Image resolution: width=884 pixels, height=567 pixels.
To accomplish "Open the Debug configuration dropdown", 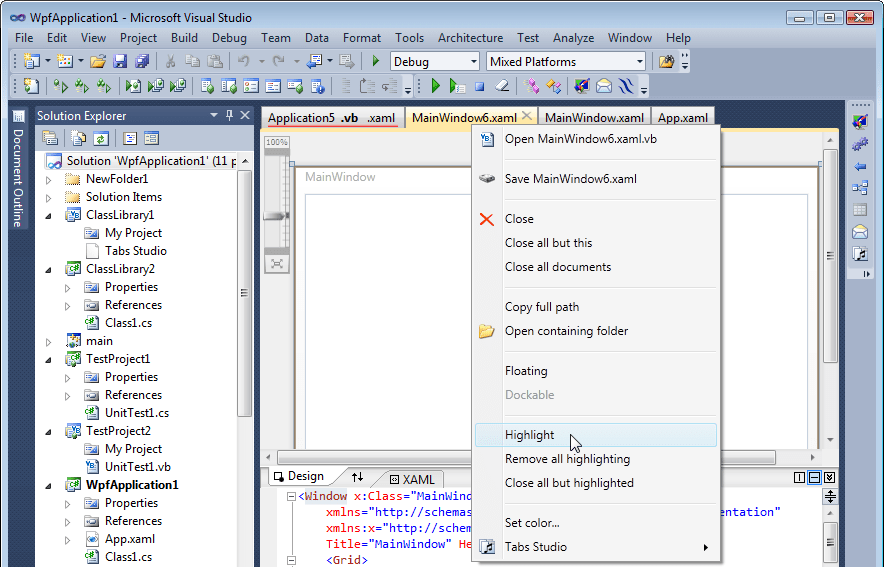I will pyautogui.click(x=474, y=61).
